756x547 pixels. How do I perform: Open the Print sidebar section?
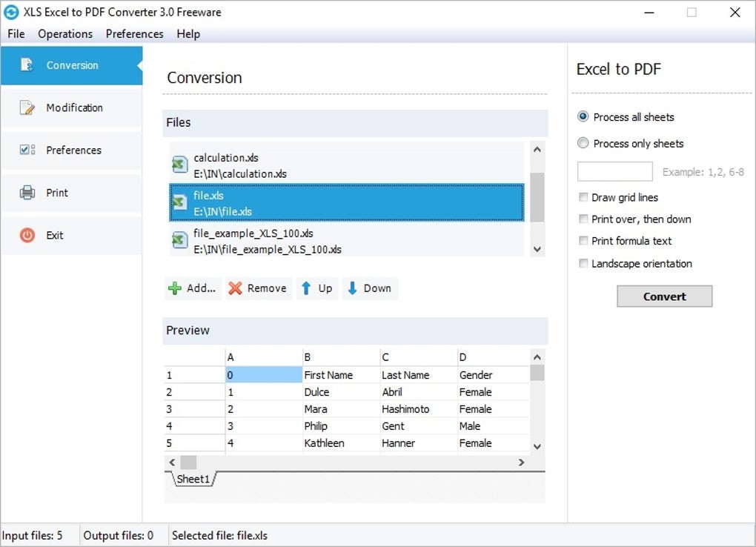[x=71, y=193]
